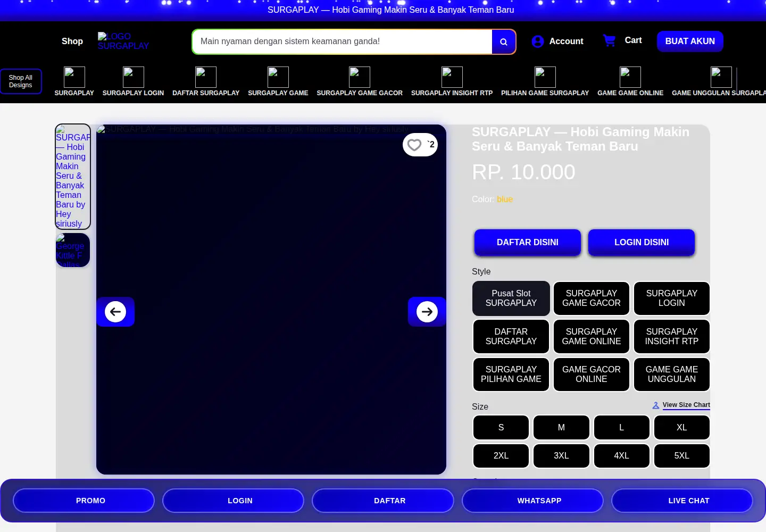The image size is (766, 532).
Task: Click the GAME GAME ONLINE category icon
Action: 630,77
